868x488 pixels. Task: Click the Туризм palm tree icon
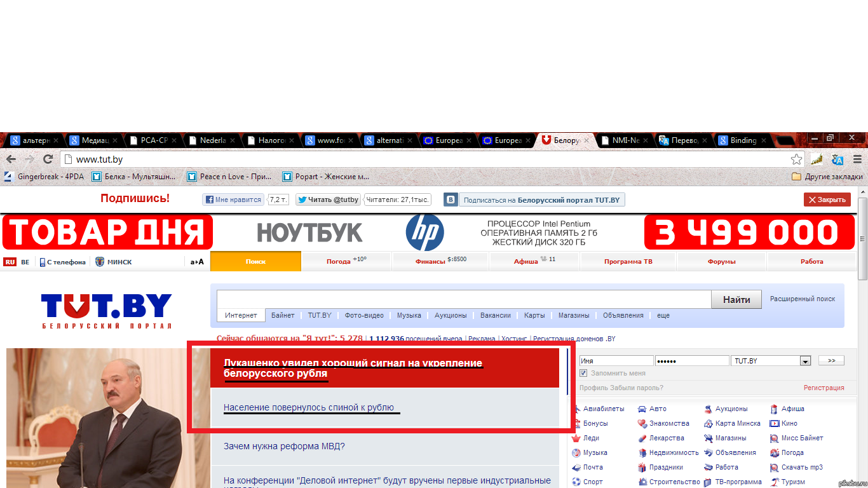click(776, 482)
